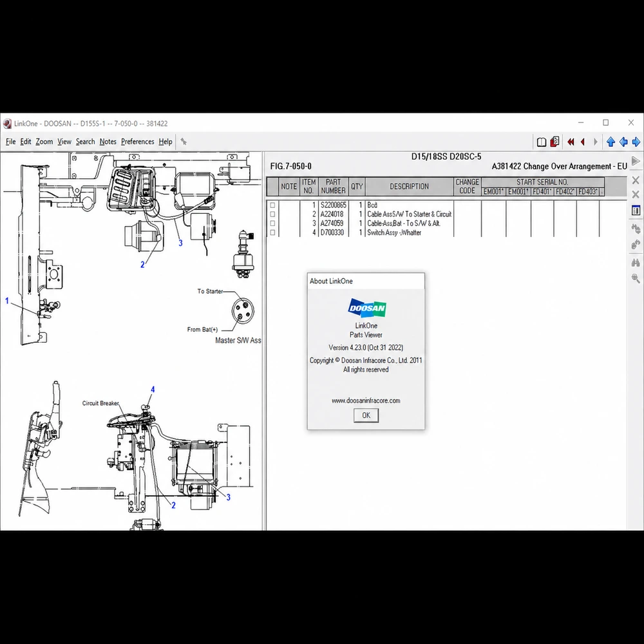Open search with the plain binoculars icon
This screenshot has height=644, width=644.
(x=636, y=263)
